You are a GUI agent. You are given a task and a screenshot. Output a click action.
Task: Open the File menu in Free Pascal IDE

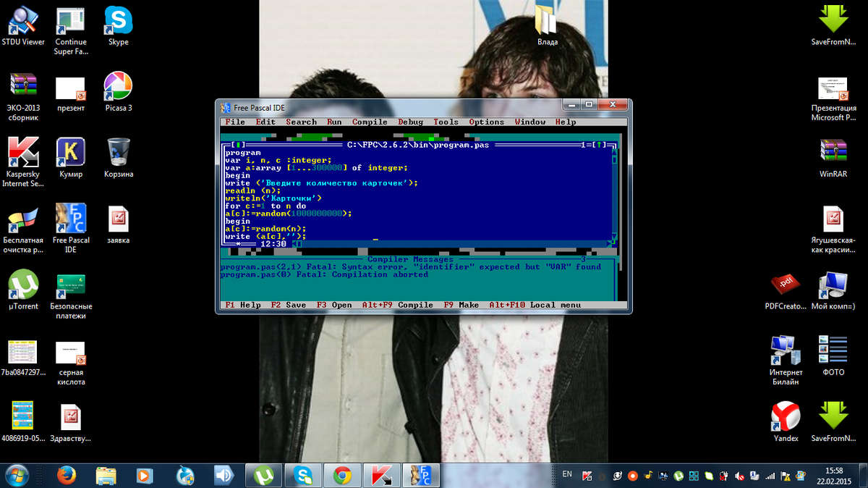(x=235, y=122)
